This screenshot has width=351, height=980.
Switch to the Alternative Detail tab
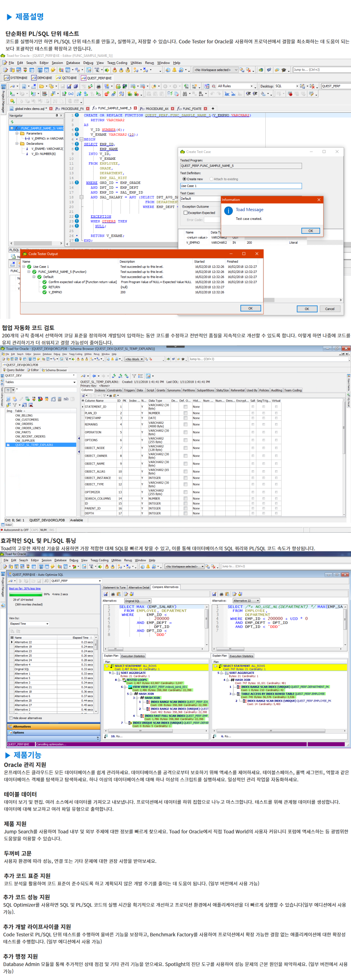139,587
